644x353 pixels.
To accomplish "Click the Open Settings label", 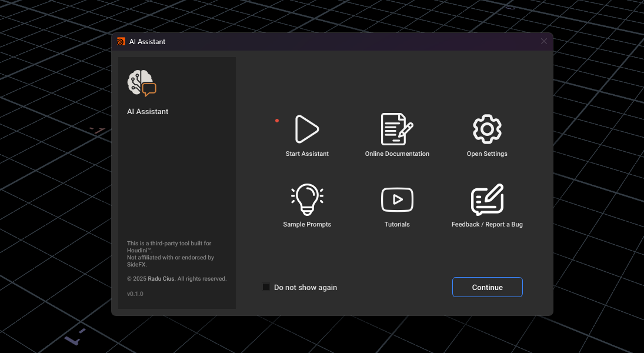I will click(487, 154).
